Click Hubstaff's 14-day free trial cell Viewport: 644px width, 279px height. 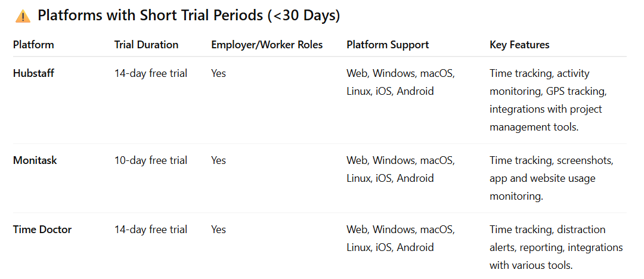pos(151,73)
